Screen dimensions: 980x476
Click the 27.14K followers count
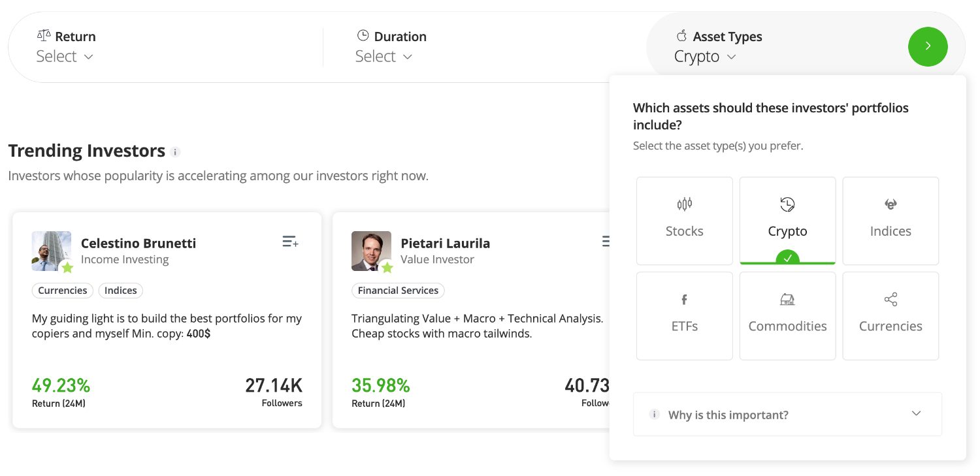(274, 385)
